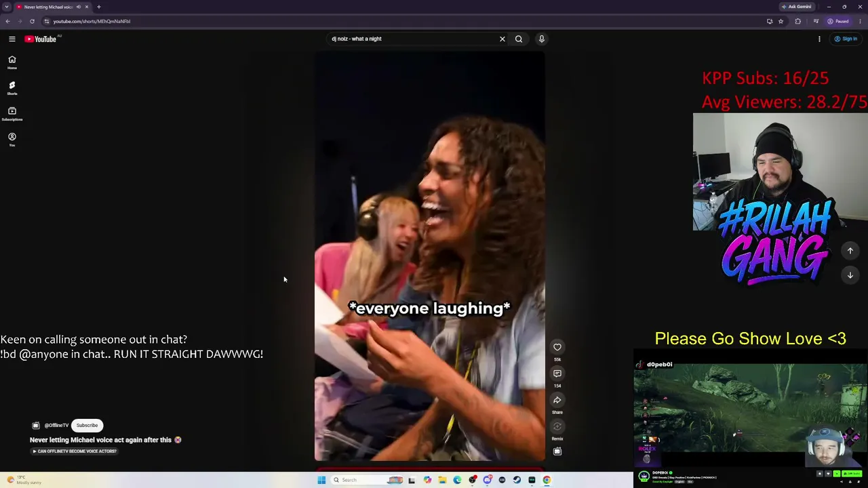Click the Sign in button
This screenshot has height=488, width=868.
click(846, 39)
